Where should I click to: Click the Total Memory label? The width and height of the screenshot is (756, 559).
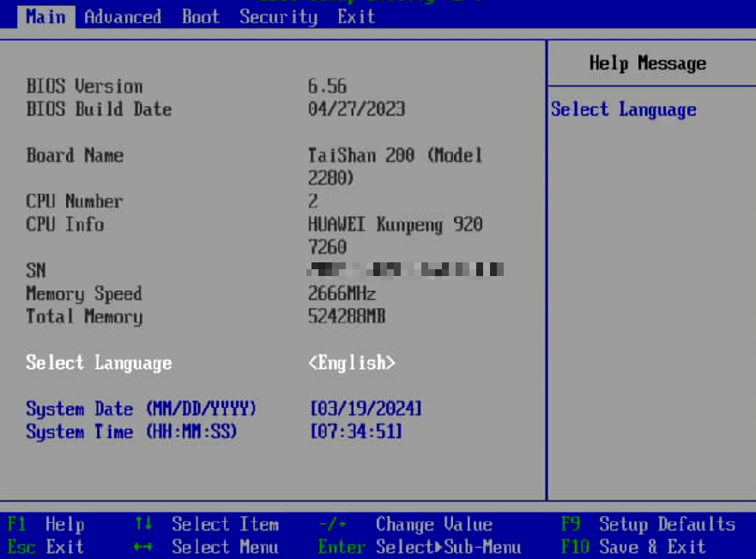84,316
